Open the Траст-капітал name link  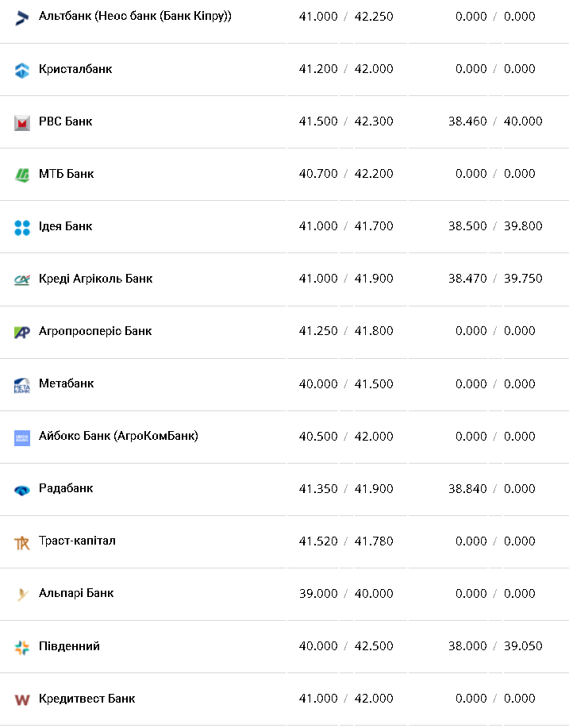[x=77, y=541]
